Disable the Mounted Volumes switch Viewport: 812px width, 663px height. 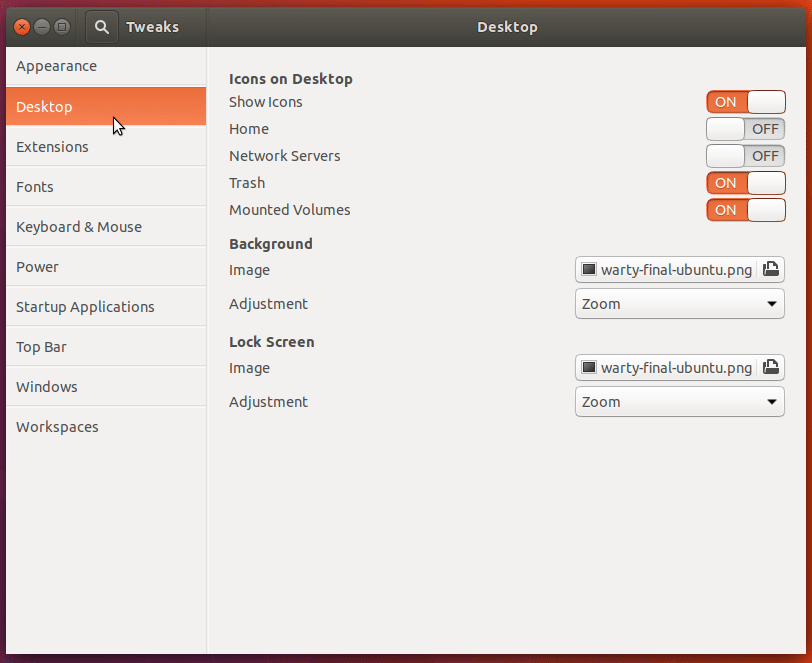pos(746,210)
